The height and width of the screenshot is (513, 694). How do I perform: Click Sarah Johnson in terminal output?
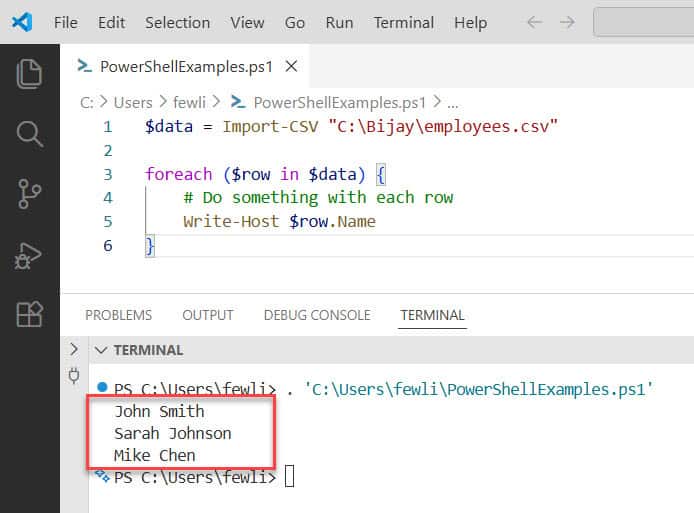tap(173, 434)
